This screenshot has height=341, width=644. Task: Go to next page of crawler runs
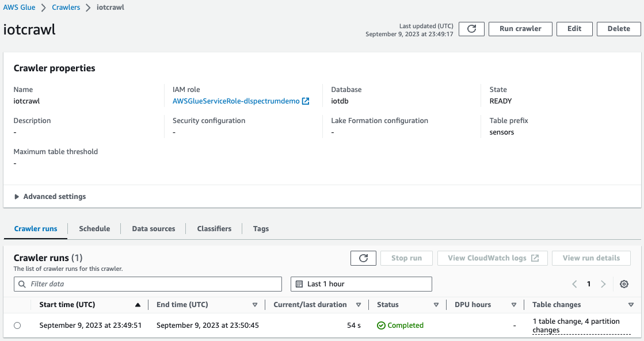[603, 284]
